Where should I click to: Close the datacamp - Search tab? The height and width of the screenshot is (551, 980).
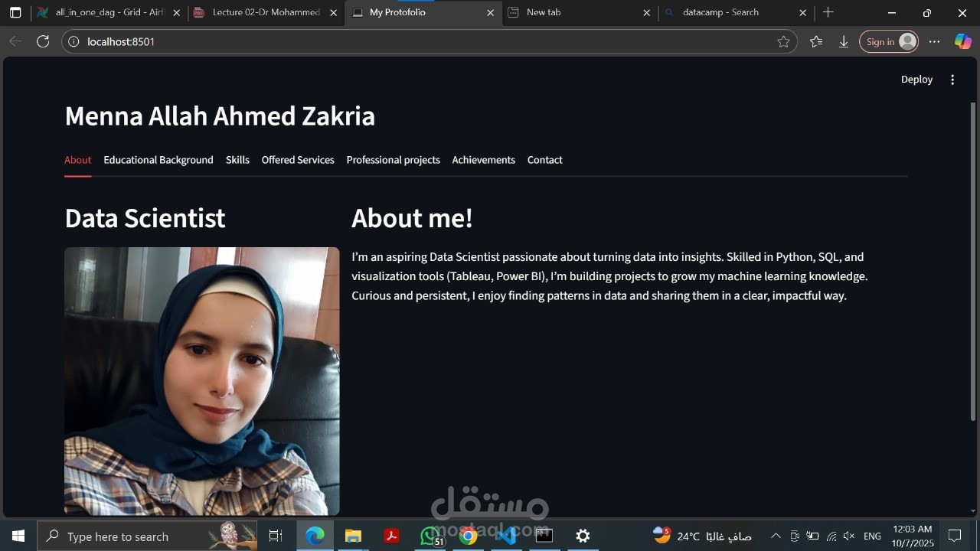click(x=802, y=13)
